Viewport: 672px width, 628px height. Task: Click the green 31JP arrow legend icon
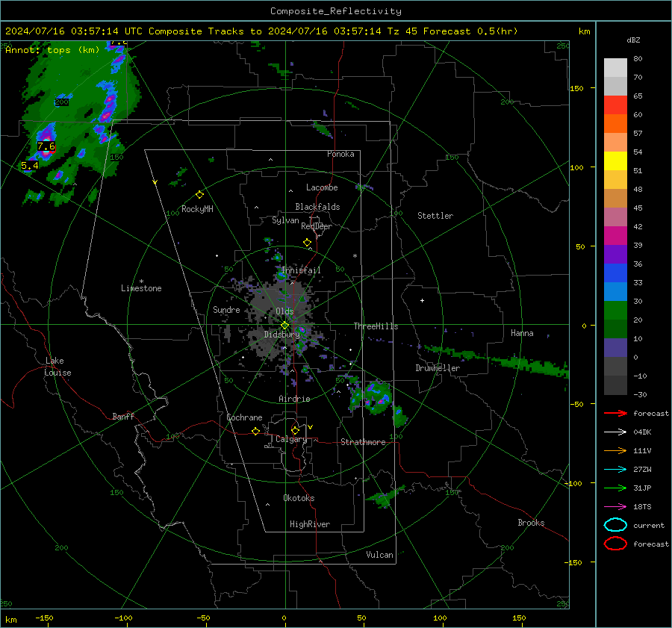(x=615, y=488)
